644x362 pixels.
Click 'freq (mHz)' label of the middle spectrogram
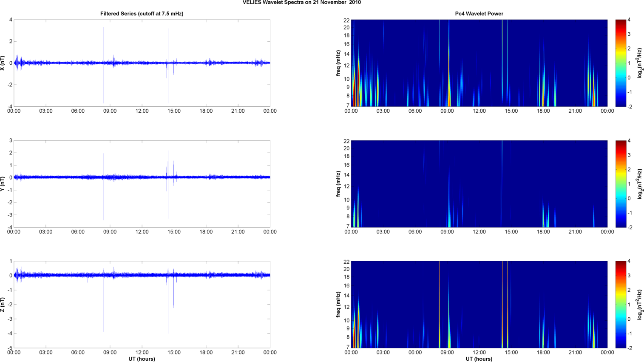point(338,184)
